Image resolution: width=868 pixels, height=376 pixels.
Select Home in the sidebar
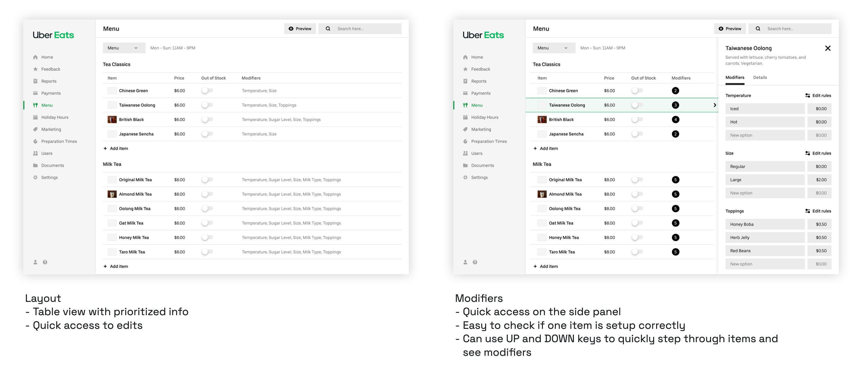(47, 57)
